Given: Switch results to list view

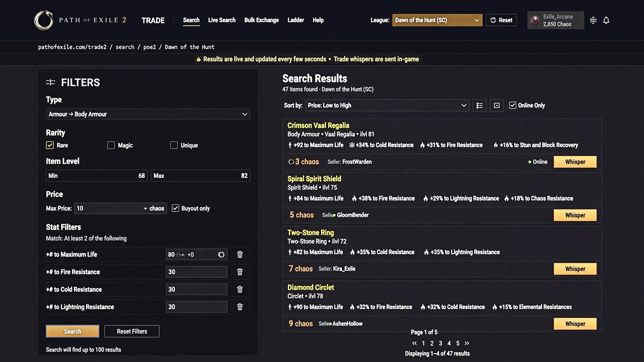Looking at the screenshot, I should tap(479, 105).
